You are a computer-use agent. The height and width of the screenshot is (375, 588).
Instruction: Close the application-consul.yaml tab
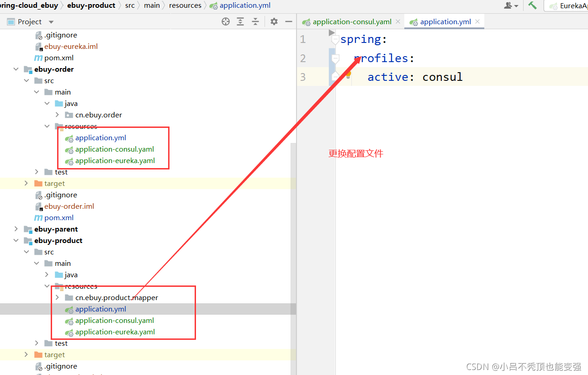pyautogui.click(x=398, y=21)
